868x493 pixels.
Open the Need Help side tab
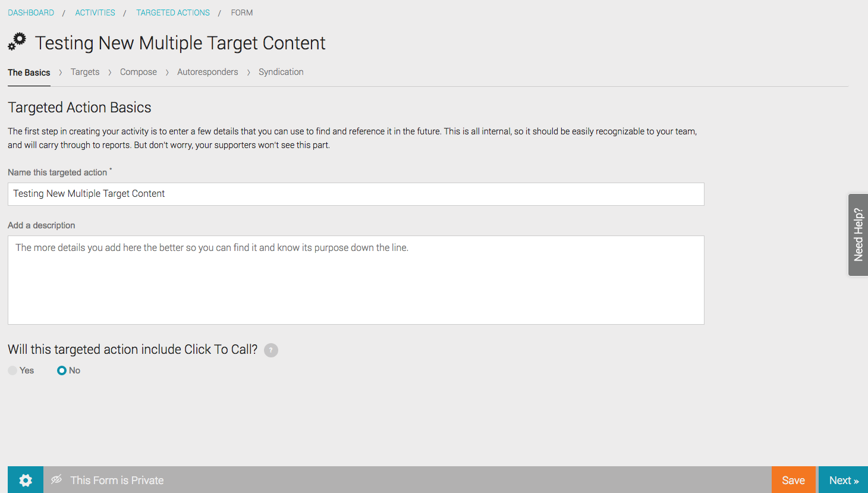point(858,235)
